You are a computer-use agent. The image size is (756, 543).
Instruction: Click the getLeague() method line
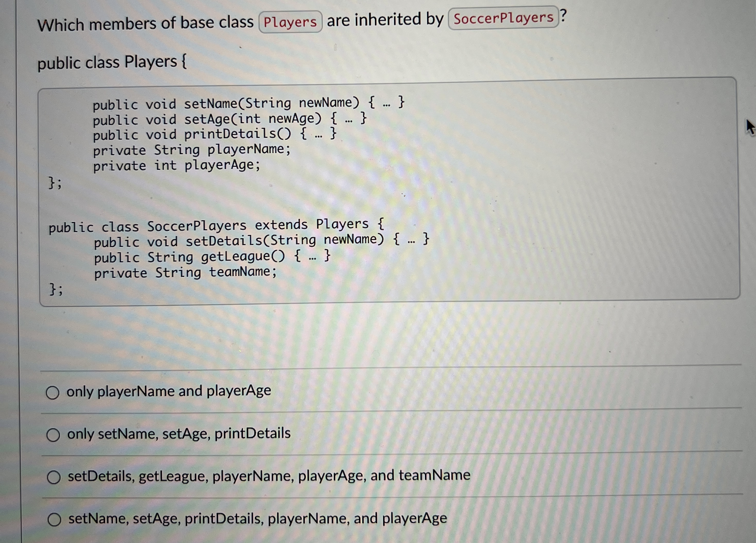(212, 256)
